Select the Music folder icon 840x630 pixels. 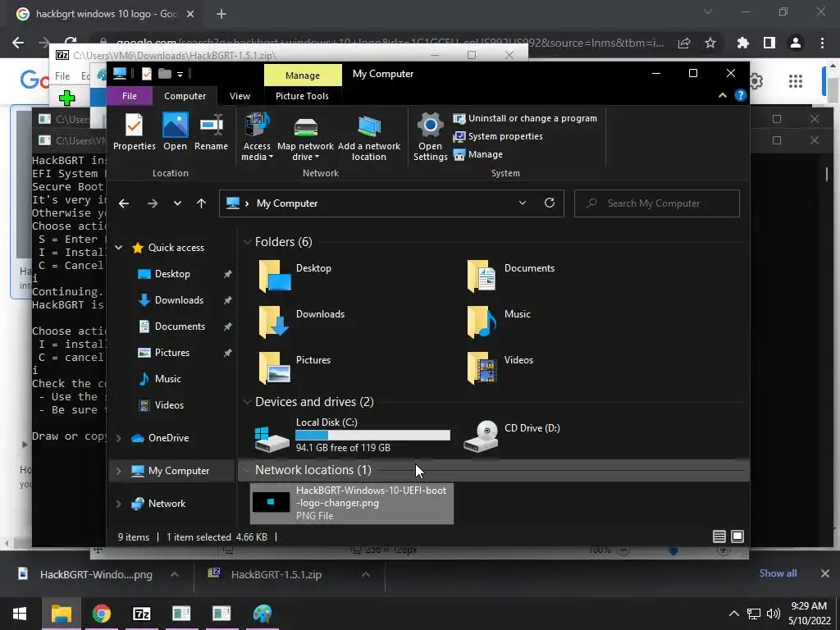481,322
